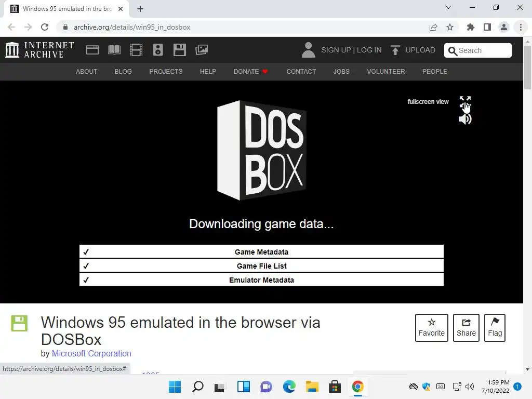Open the Chrome Extensions puzzle icon
532x399 pixels.
[x=470, y=27]
